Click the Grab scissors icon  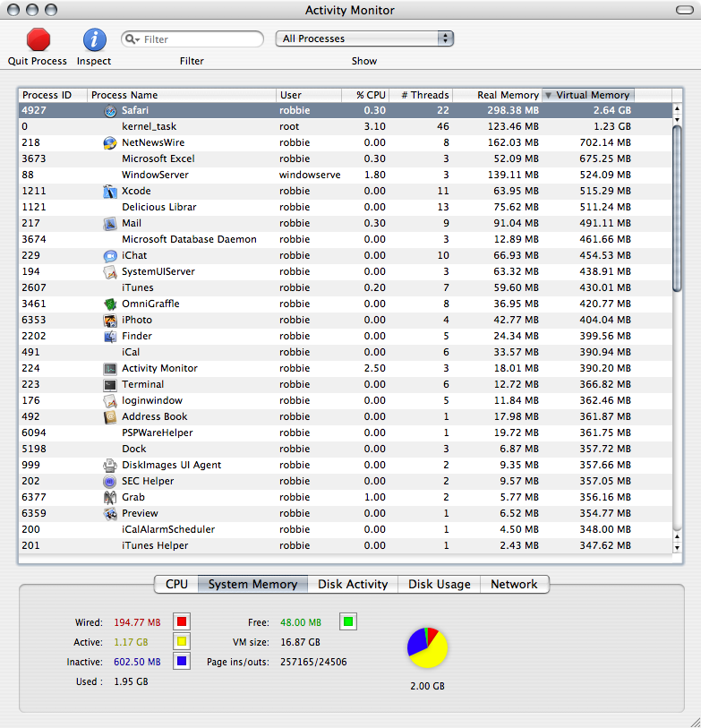[110, 498]
